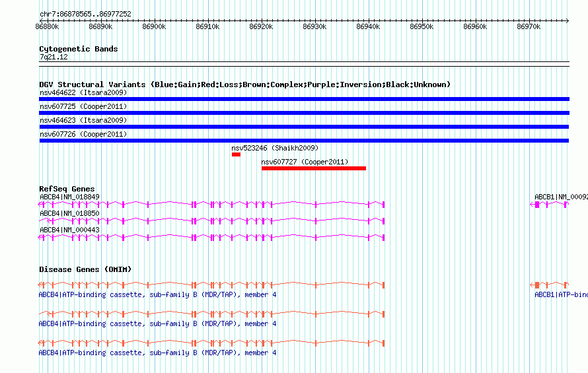
Task: Click the 86880k ruler tick label
Action: click(47, 26)
